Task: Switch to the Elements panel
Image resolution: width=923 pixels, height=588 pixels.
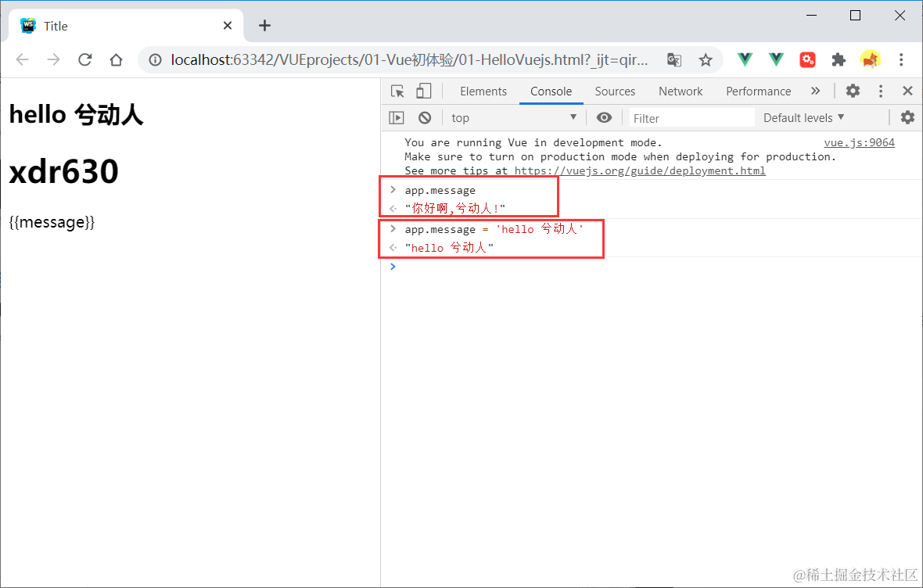Action: tap(483, 91)
